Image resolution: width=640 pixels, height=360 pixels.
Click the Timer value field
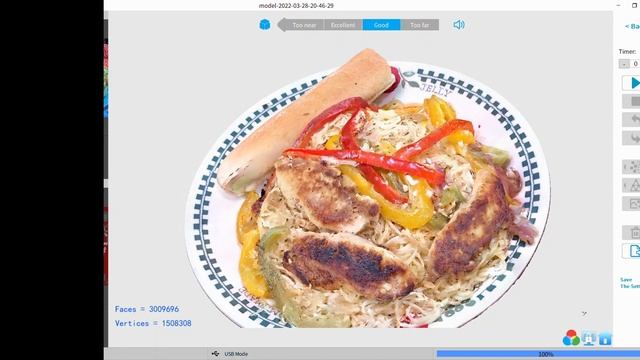(x=635, y=64)
